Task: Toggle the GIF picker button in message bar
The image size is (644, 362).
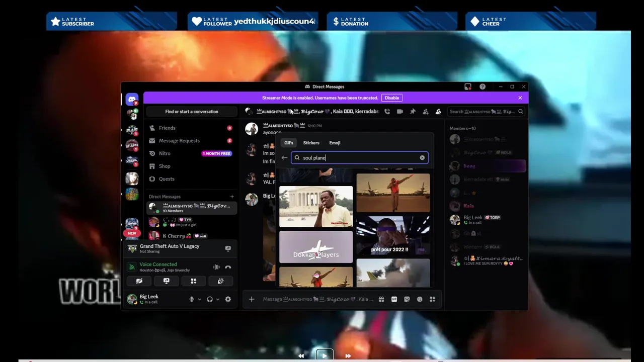Action: [x=394, y=299]
